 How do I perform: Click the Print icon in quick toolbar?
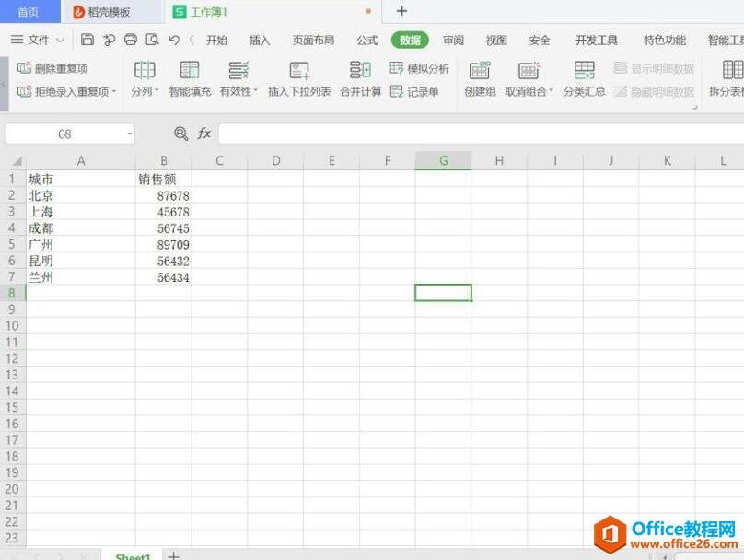coord(131,40)
